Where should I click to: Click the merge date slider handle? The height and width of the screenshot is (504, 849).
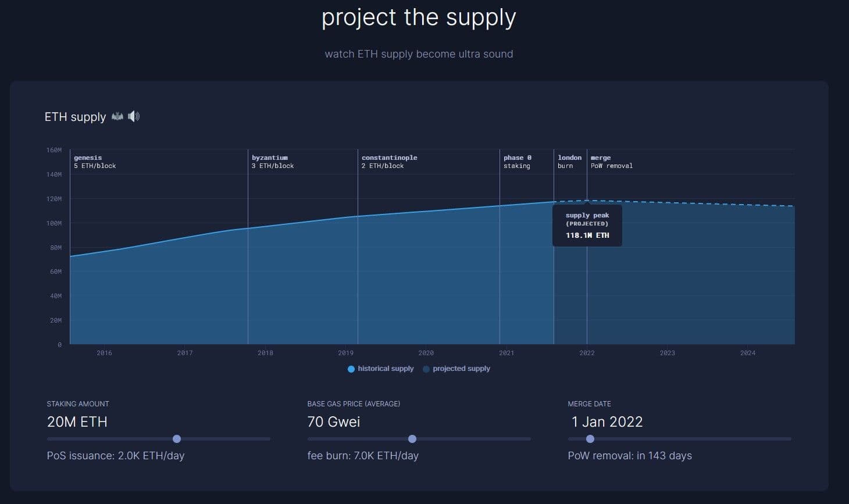click(590, 439)
